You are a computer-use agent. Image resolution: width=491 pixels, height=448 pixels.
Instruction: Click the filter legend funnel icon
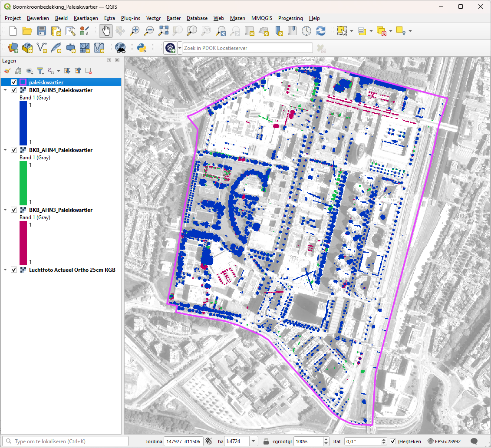pyautogui.click(x=40, y=70)
